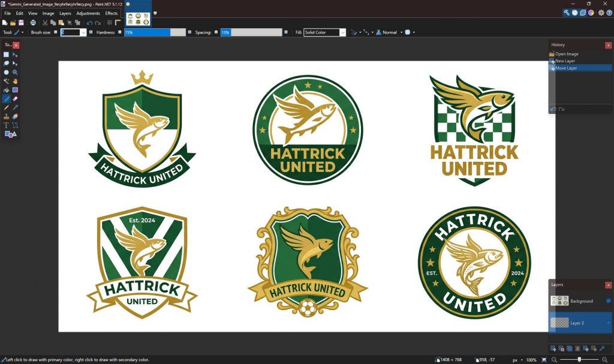Image resolution: width=614 pixels, height=364 pixels.
Task: Click the Add New Layer icon
Action: (x=553, y=348)
